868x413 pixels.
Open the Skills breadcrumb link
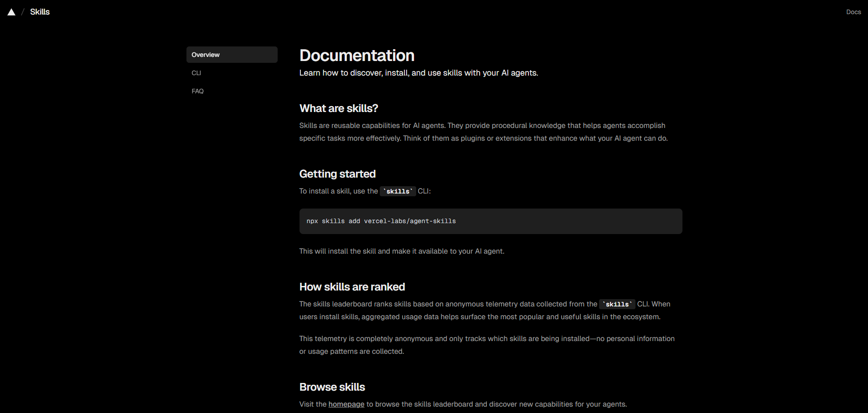(40, 12)
